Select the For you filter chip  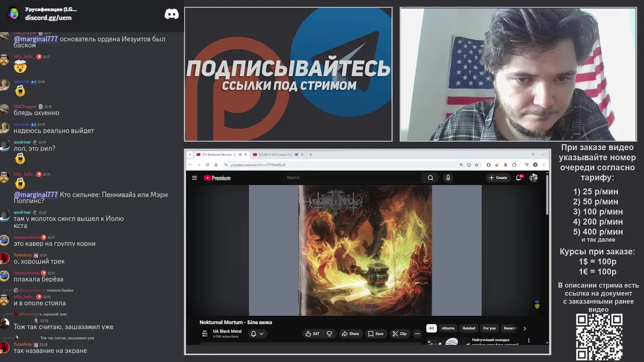(490, 328)
